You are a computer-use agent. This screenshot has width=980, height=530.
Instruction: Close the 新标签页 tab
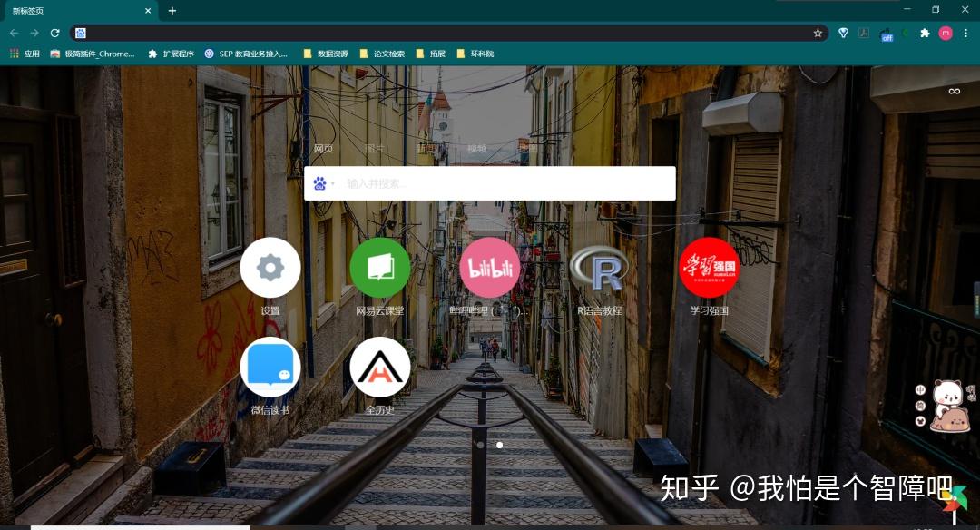[148, 11]
